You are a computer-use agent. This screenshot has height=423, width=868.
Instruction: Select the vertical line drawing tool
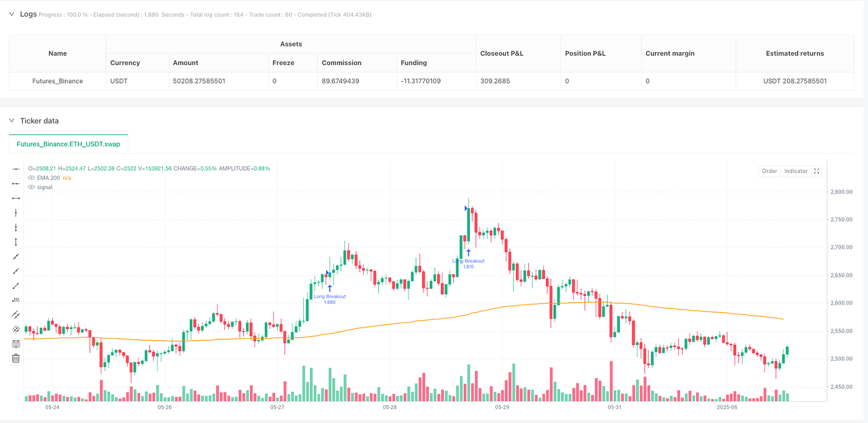click(15, 212)
